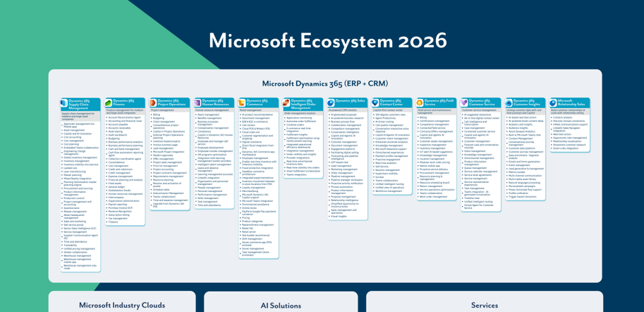Select Account Reconciliation Agent in Finance list
The image size is (644, 312).
coord(125,118)
